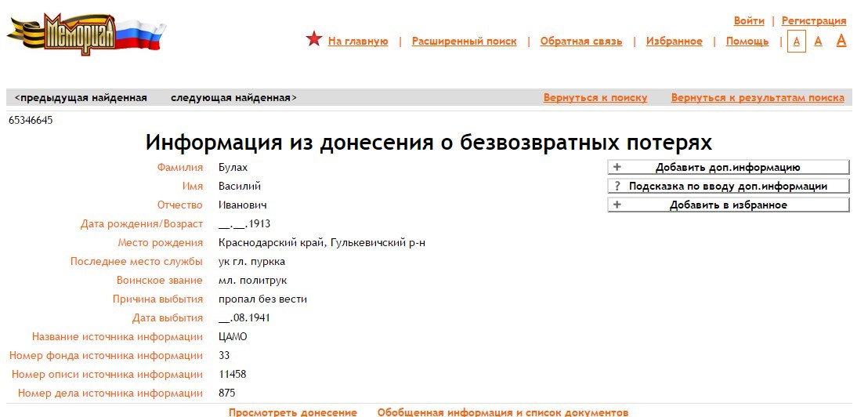Click the Место рождения label
Image resolution: width=868 pixels, height=417 pixels.
pyautogui.click(x=161, y=242)
